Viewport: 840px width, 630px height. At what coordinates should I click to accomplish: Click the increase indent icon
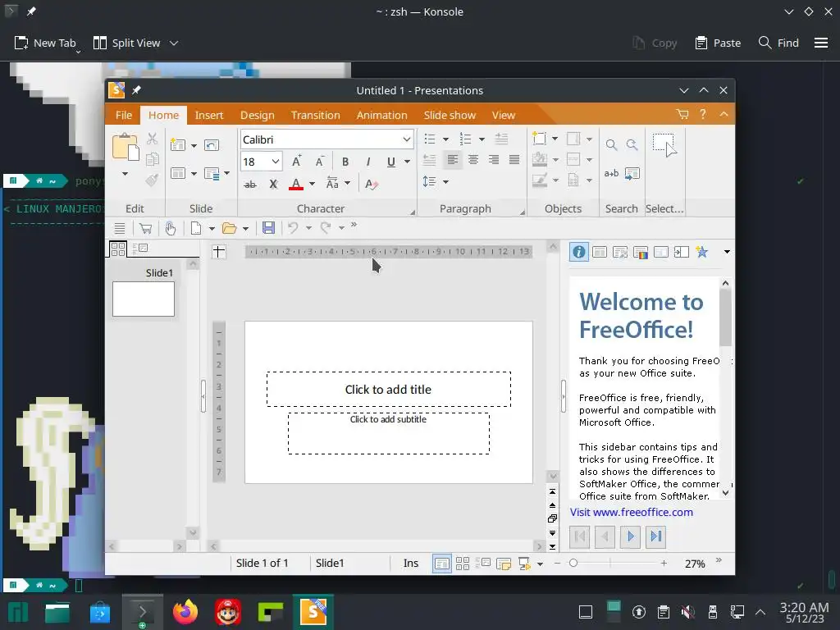[501, 139]
